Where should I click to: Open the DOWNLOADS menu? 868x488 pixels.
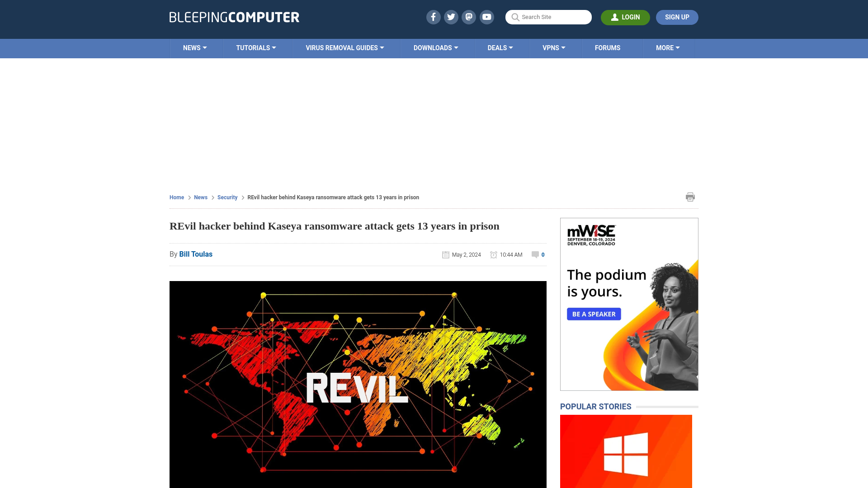[436, 47]
